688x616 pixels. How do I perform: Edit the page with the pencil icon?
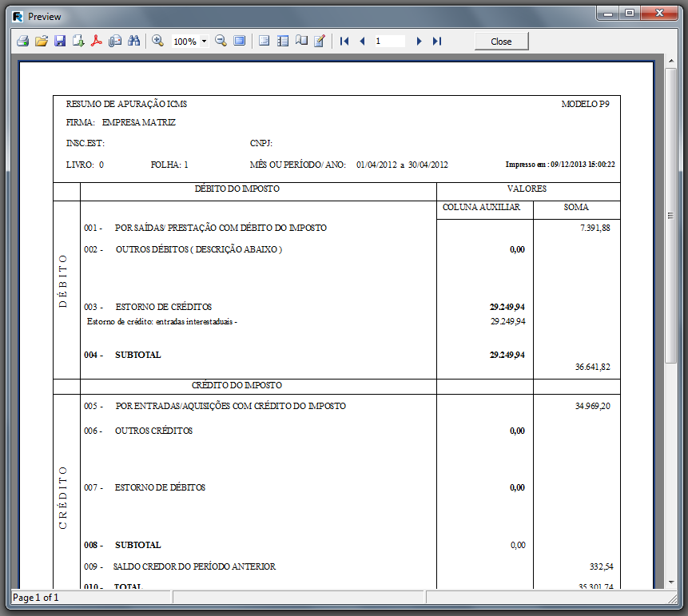(x=320, y=42)
